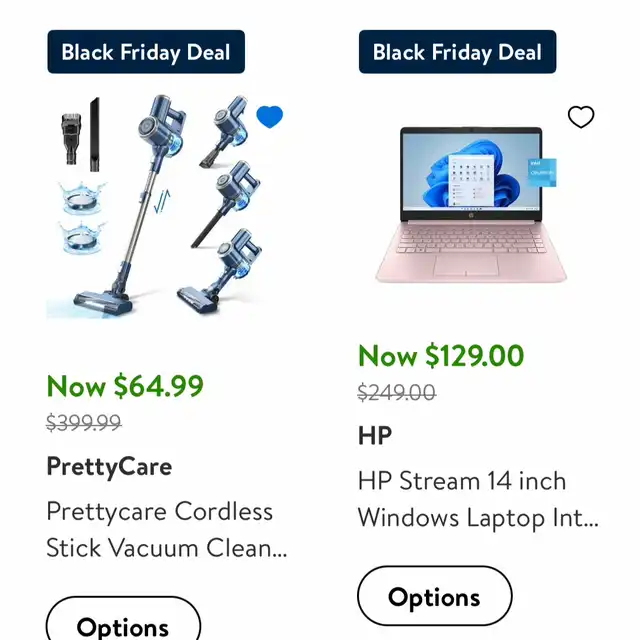Open the Prettycare Cordless Stick Vacuum title link
The width and height of the screenshot is (640, 640).
coord(167,529)
